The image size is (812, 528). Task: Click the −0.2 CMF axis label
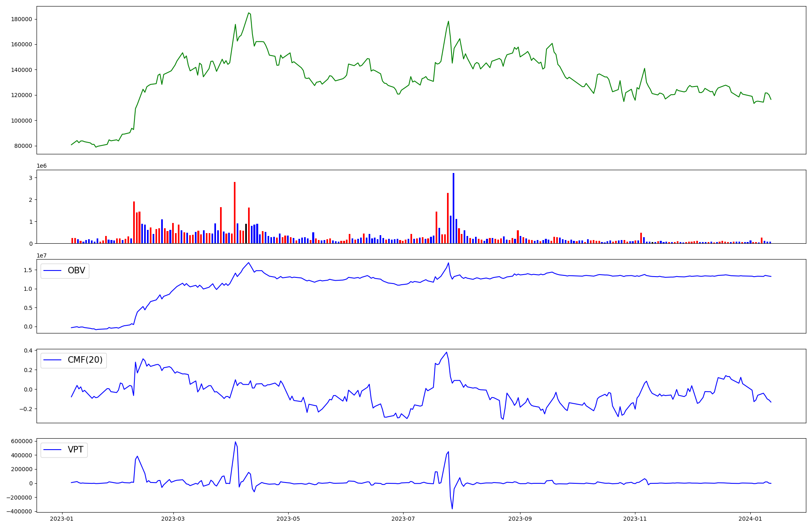coord(26,409)
